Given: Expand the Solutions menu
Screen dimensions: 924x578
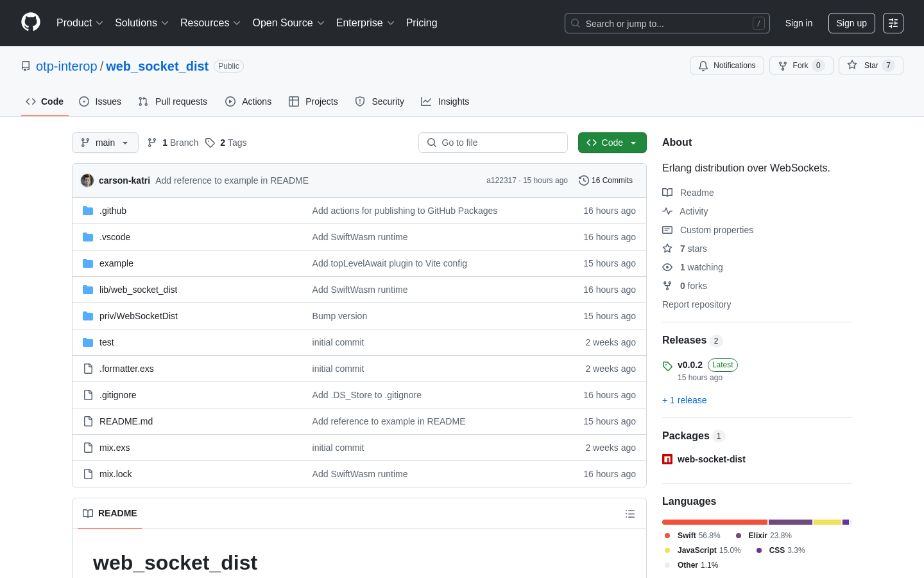Looking at the screenshot, I should point(141,23).
